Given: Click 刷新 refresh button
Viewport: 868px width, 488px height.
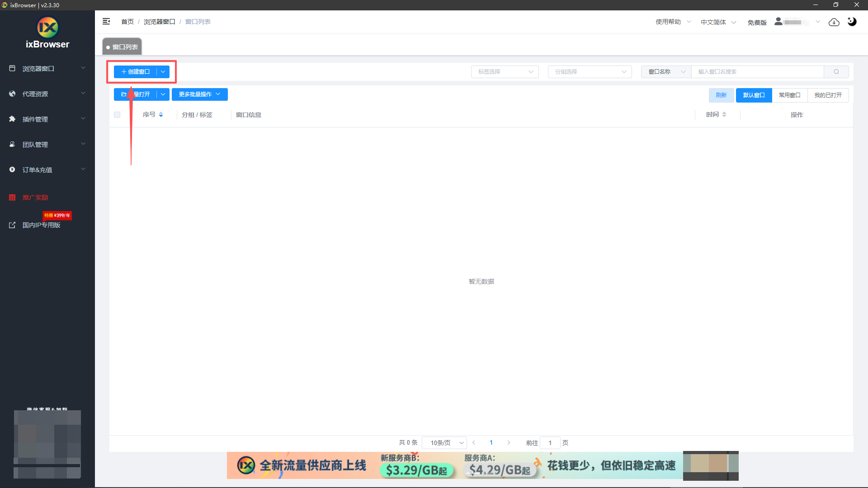Looking at the screenshot, I should coord(721,95).
